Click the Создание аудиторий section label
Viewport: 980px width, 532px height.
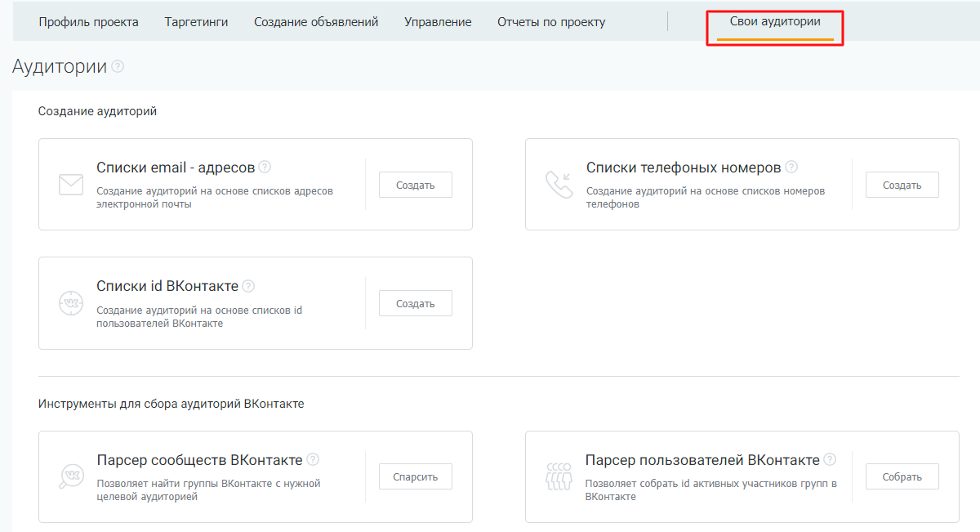pyautogui.click(x=97, y=111)
